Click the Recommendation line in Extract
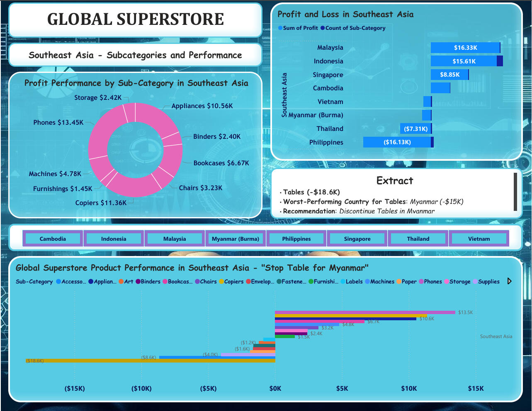532x411 pixels. click(x=359, y=211)
